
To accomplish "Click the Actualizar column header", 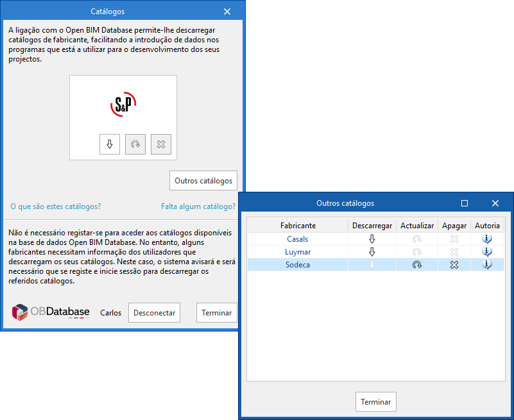I will click(417, 226).
